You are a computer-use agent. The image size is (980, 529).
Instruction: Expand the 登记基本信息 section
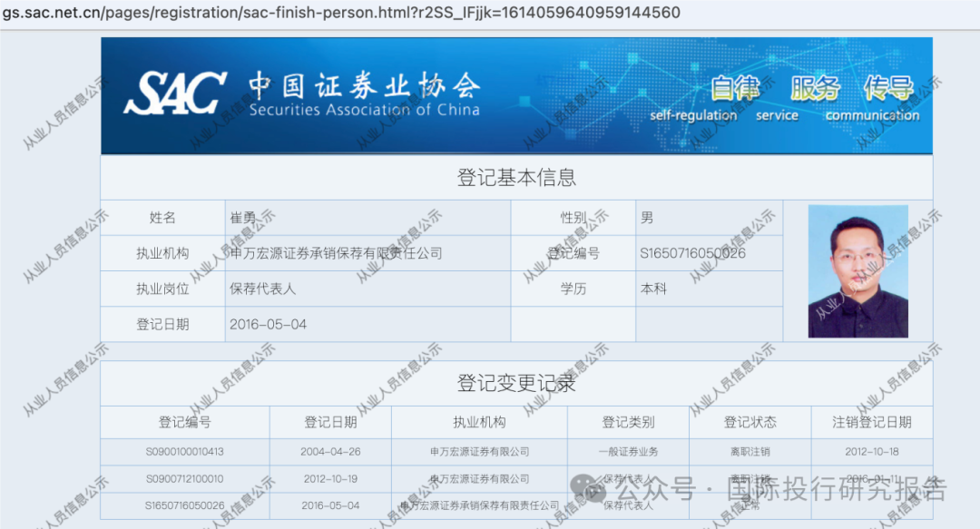pyautogui.click(x=517, y=177)
